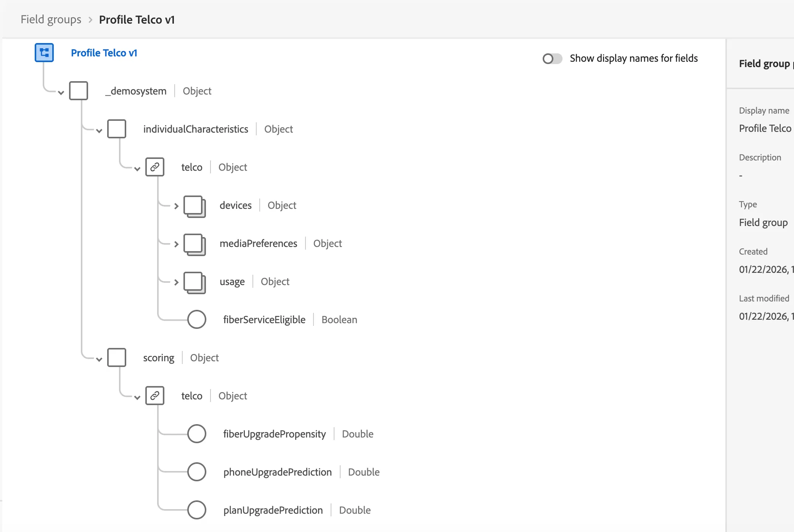
Task: Click the link icon of telco under individualCharacteristics
Action: point(155,167)
